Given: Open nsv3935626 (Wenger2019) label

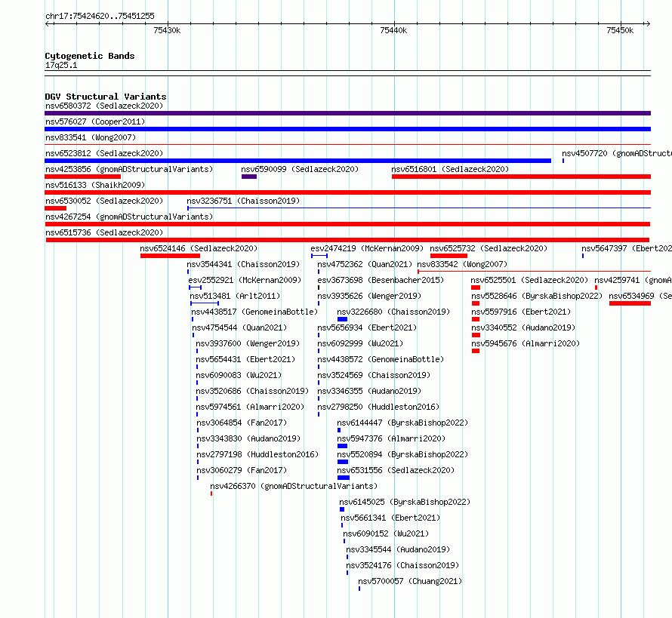Looking at the screenshot, I should point(369,296).
